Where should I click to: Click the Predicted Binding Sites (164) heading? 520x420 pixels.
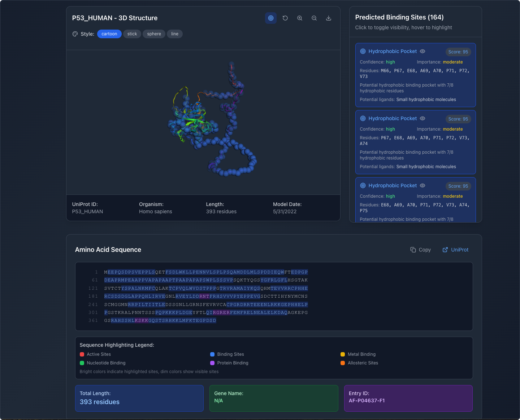(x=399, y=17)
